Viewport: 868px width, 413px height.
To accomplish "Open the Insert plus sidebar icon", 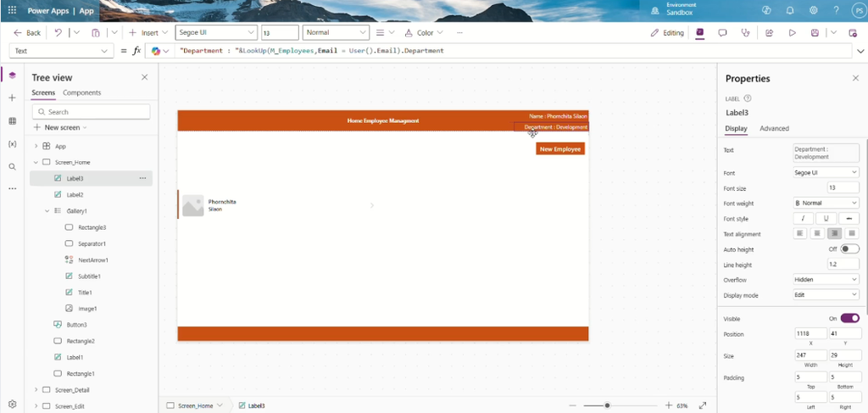I will point(12,98).
